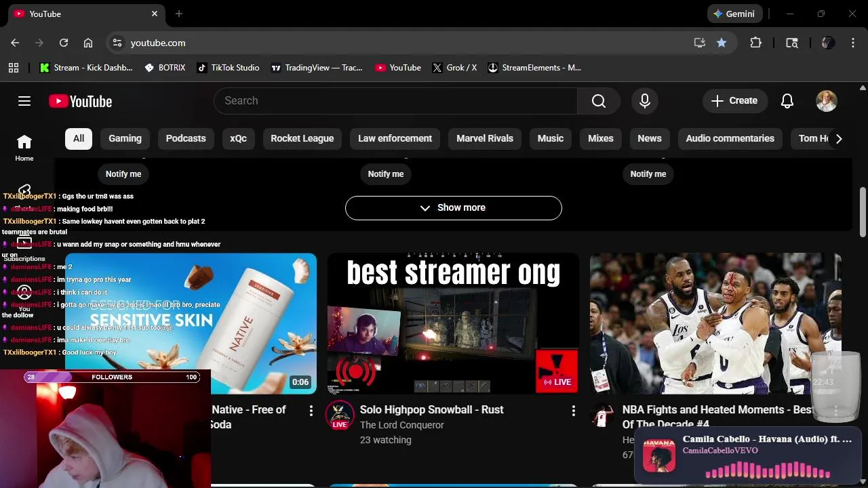Click the Create button
Image resolution: width=868 pixels, height=488 pixels.
point(735,101)
